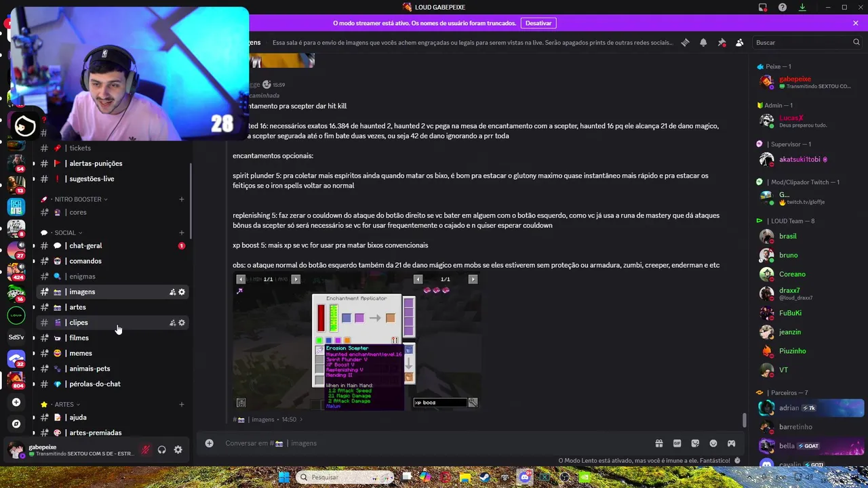Open the memes channel
The height and width of the screenshot is (488, 868).
point(112,353)
